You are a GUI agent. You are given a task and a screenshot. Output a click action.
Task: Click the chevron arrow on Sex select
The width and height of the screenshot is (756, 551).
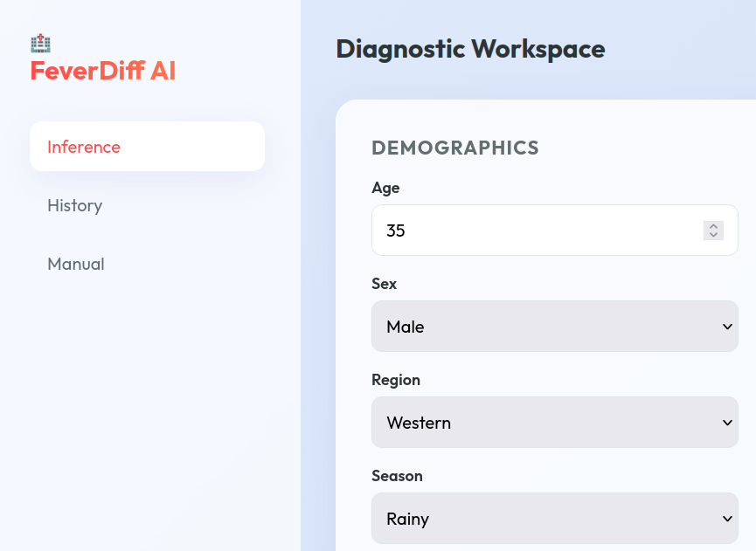727,327
